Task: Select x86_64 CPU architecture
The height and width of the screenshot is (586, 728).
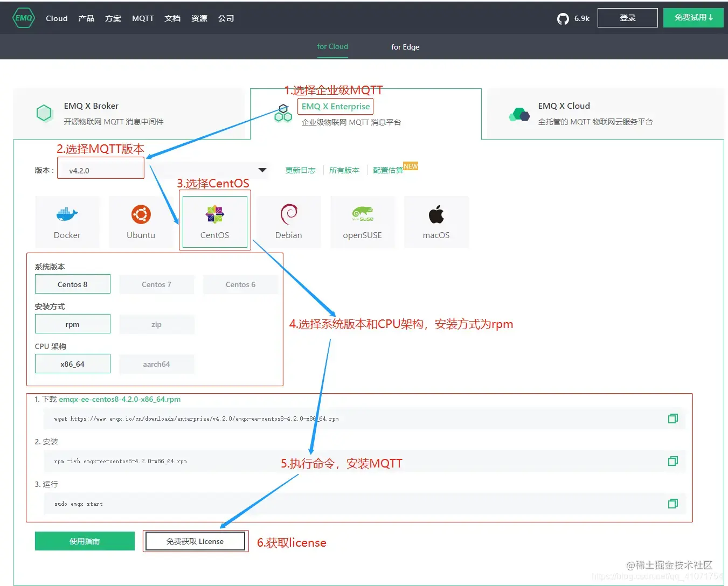Action: 73,364
